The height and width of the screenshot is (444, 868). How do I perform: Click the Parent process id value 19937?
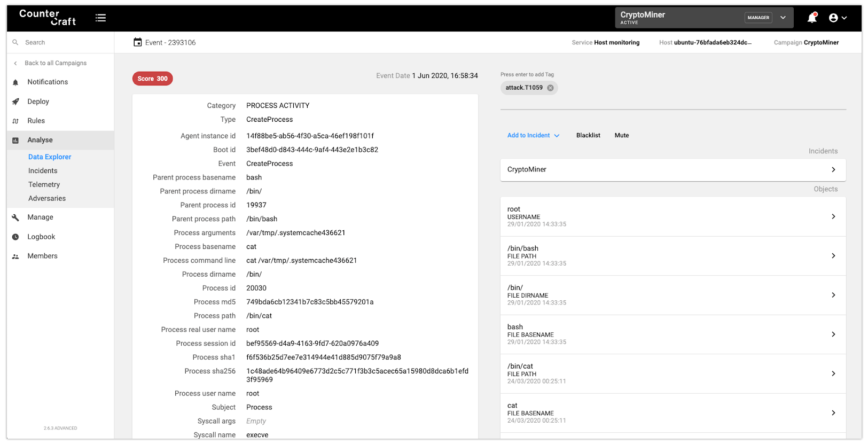click(256, 205)
